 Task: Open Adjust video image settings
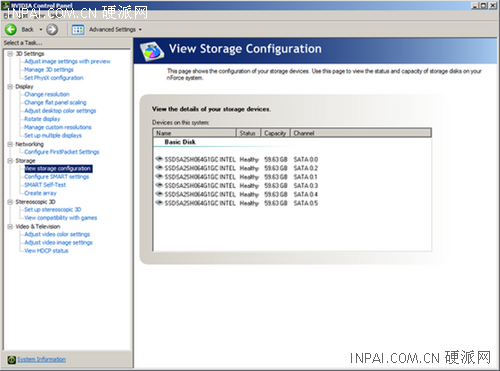coord(58,243)
